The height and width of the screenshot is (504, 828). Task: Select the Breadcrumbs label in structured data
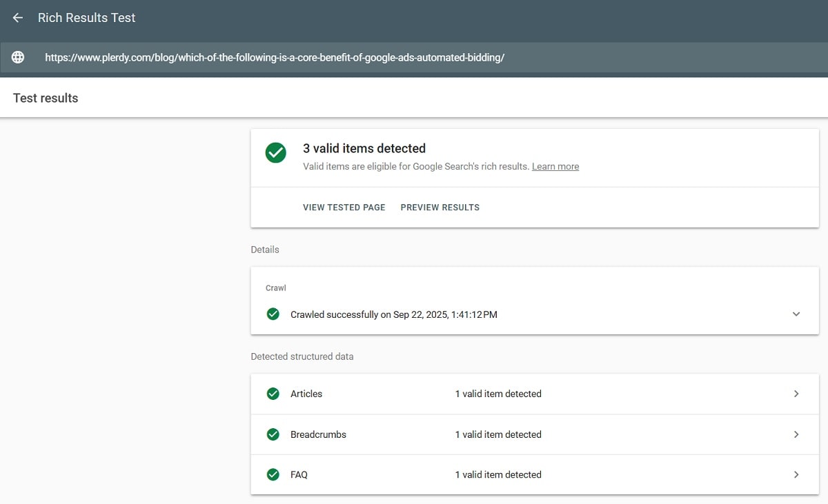tap(318, 434)
